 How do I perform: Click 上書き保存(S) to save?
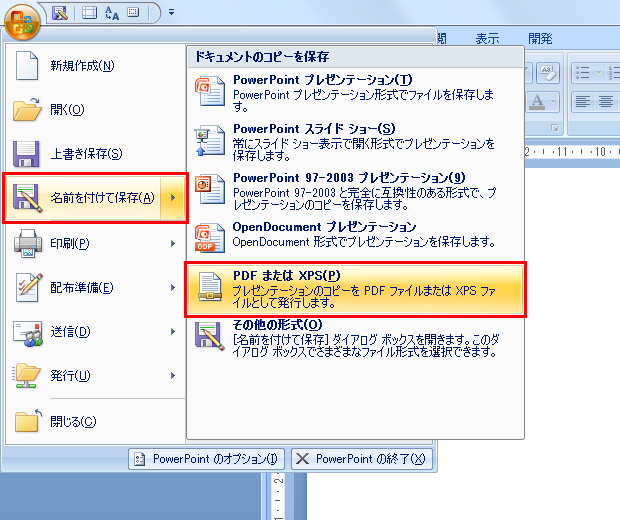[95, 153]
